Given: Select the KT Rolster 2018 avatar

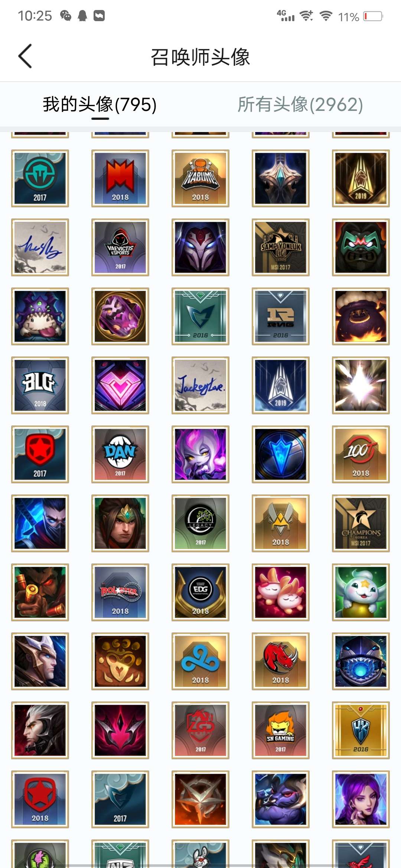Looking at the screenshot, I should [120, 592].
